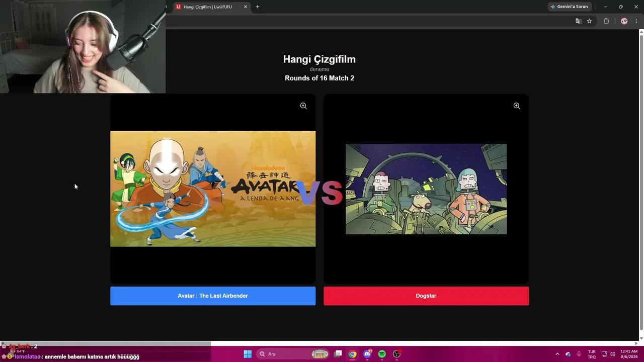Image resolution: width=644 pixels, height=362 pixels.
Task: Open the Gemini'a Sorun assistant
Action: pos(569,7)
